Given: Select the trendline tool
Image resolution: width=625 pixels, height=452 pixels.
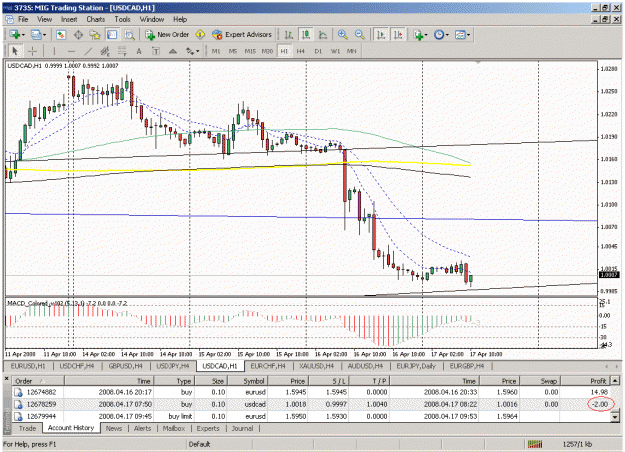Looking at the screenshot, I should click(x=88, y=51).
